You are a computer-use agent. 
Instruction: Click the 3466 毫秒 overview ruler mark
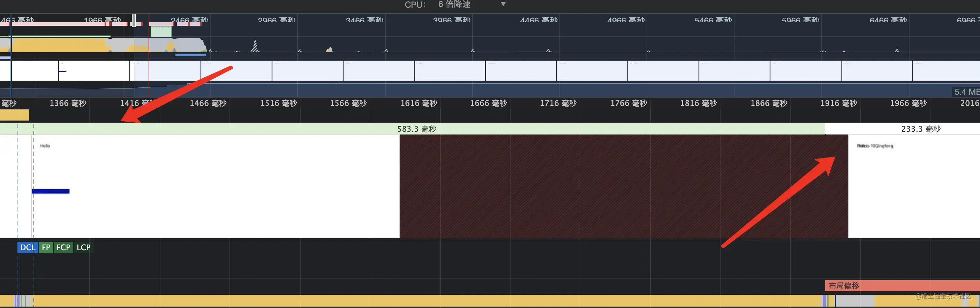pyautogui.click(x=364, y=20)
